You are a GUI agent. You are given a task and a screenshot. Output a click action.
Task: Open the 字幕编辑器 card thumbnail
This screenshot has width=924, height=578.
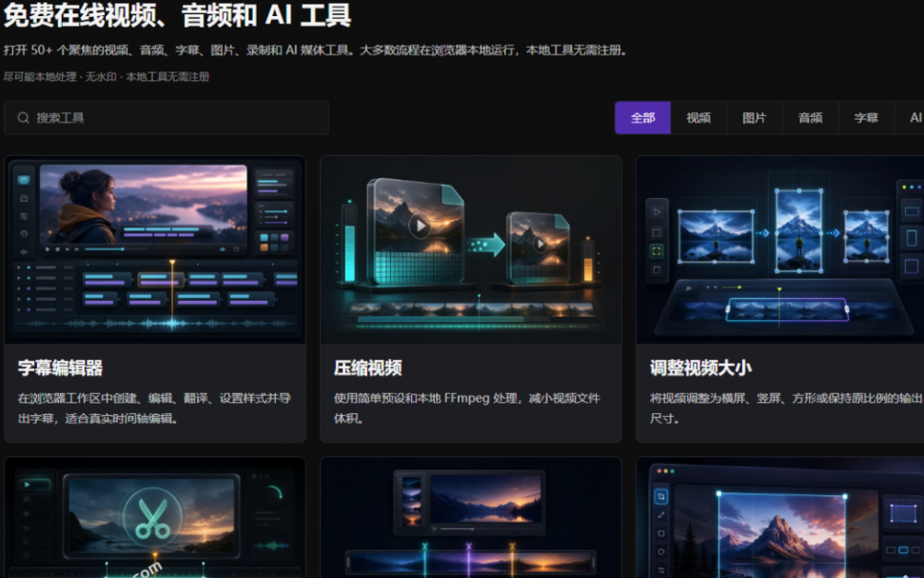(x=155, y=249)
